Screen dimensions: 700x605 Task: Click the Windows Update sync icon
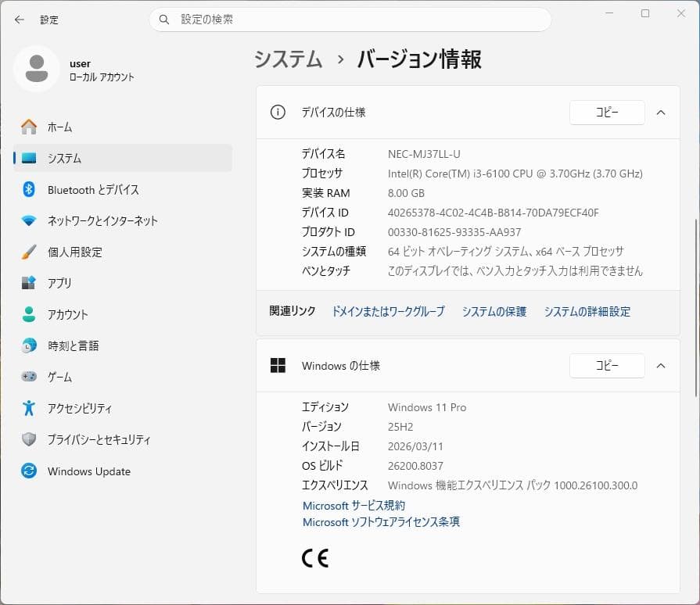click(x=29, y=471)
